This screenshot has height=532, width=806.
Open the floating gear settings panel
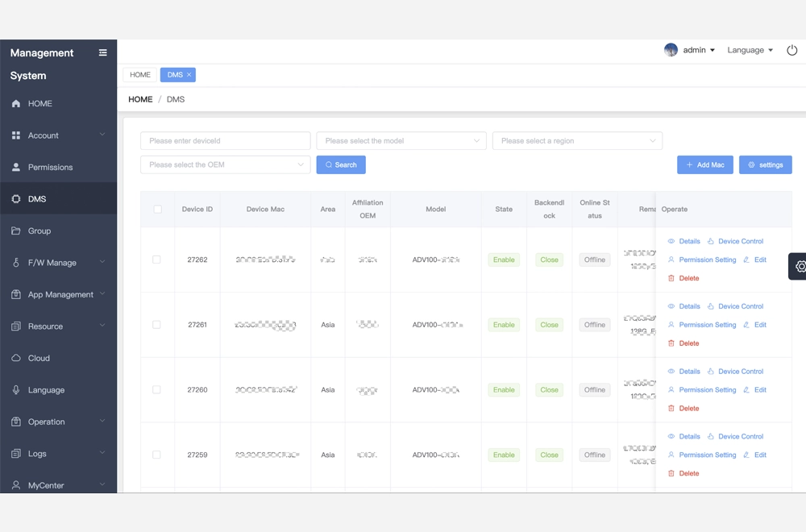click(x=798, y=266)
